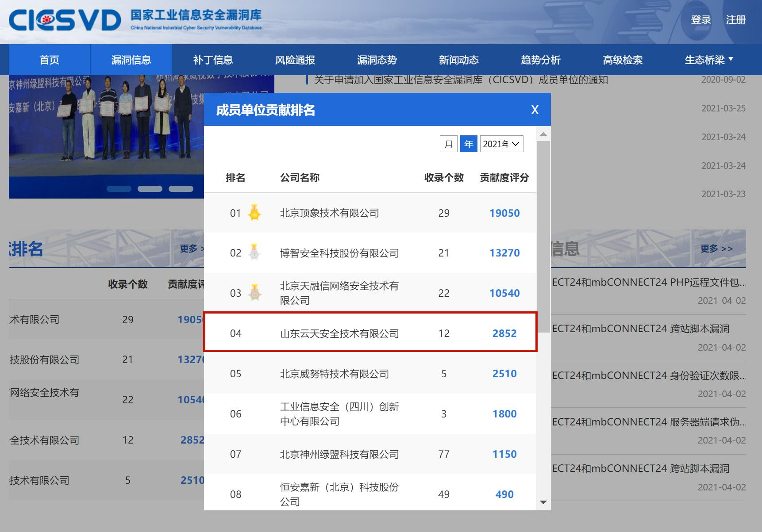Click the 登录 link

pos(700,20)
